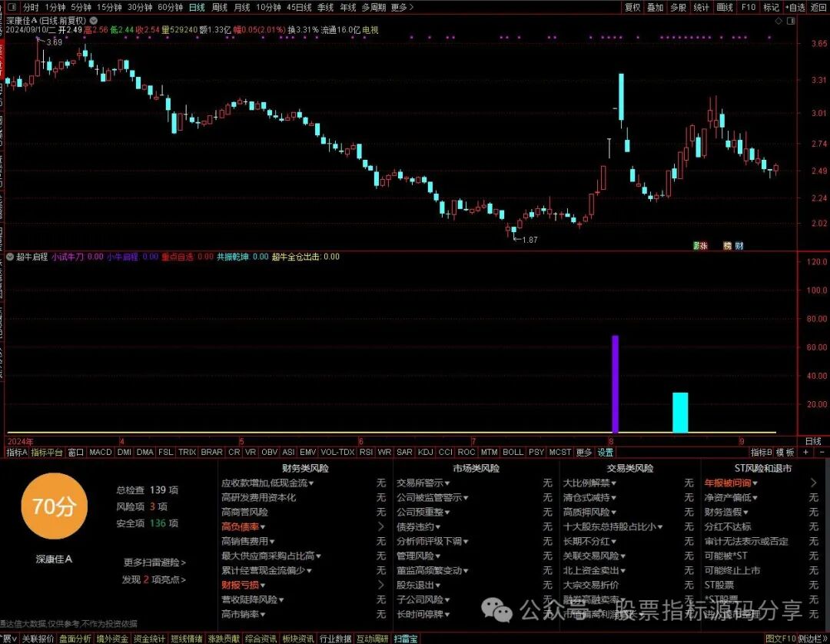This screenshot has width=830, height=644.
Task: Collapse the 超牛启程 indicator dropdown icon
Action: 9,257
